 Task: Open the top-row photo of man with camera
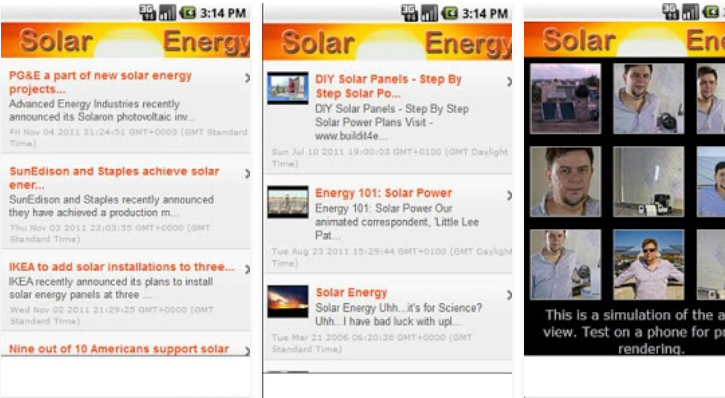tap(648, 98)
